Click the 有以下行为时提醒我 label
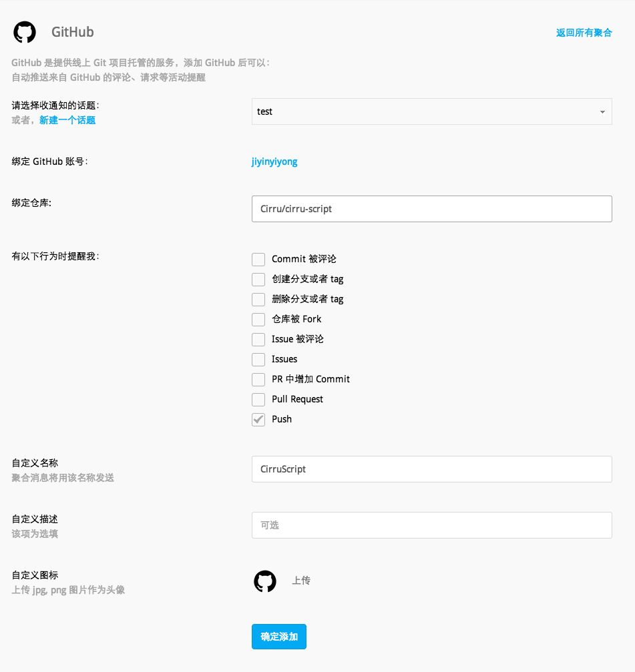This screenshot has width=635, height=672. tap(55, 256)
